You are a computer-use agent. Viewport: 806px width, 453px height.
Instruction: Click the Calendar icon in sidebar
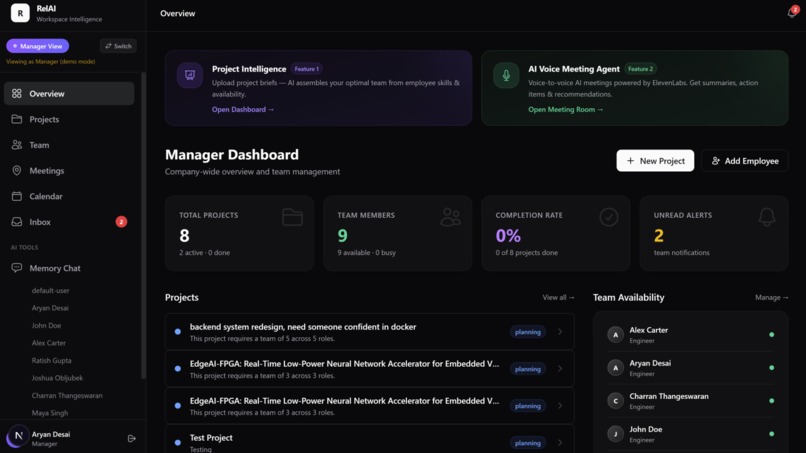tap(17, 196)
